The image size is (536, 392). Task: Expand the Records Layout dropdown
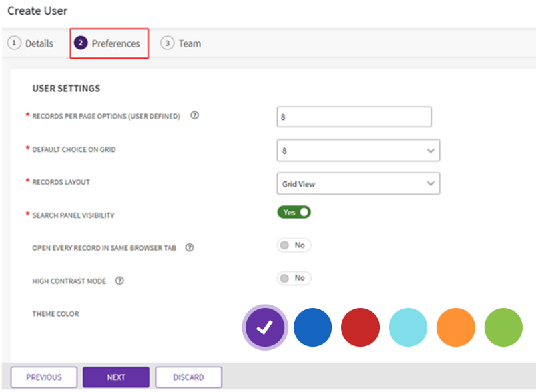358,184
